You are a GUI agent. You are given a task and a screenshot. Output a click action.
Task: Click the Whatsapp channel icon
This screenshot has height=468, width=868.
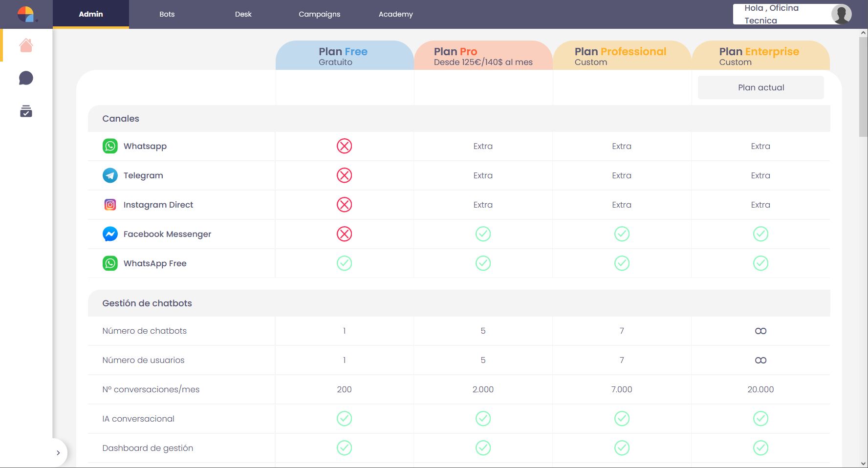coord(110,146)
